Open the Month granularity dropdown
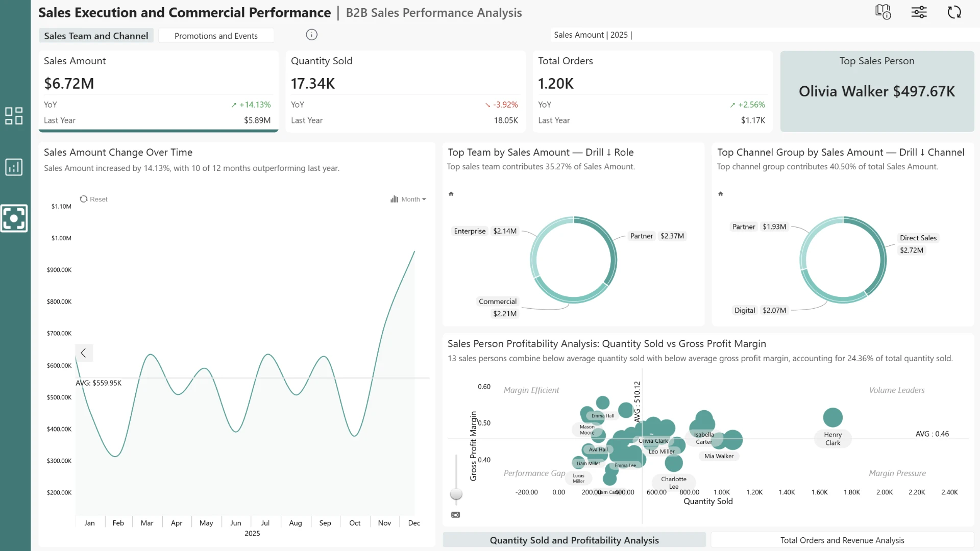The width and height of the screenshot is (980, 551). point(408,199)
